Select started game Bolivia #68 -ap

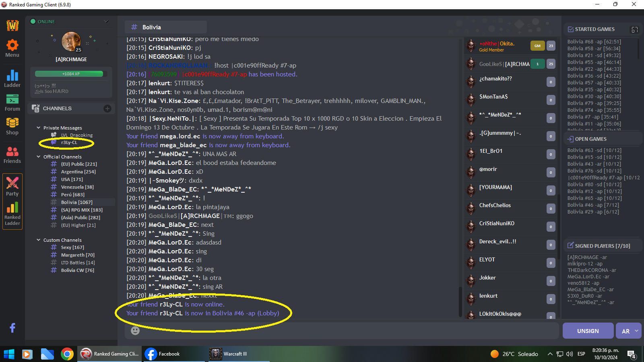tap(594, 42)
